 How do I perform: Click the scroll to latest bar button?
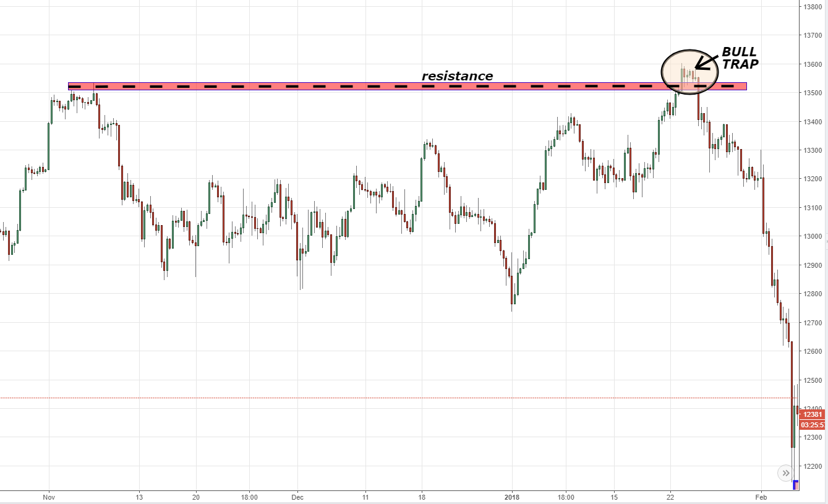(785, 474)
